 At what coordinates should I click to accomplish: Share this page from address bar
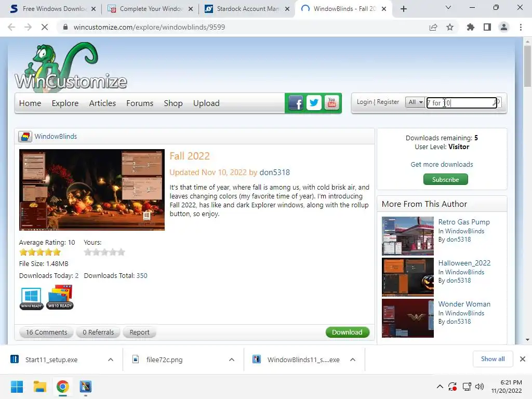[x=433, y=27]
